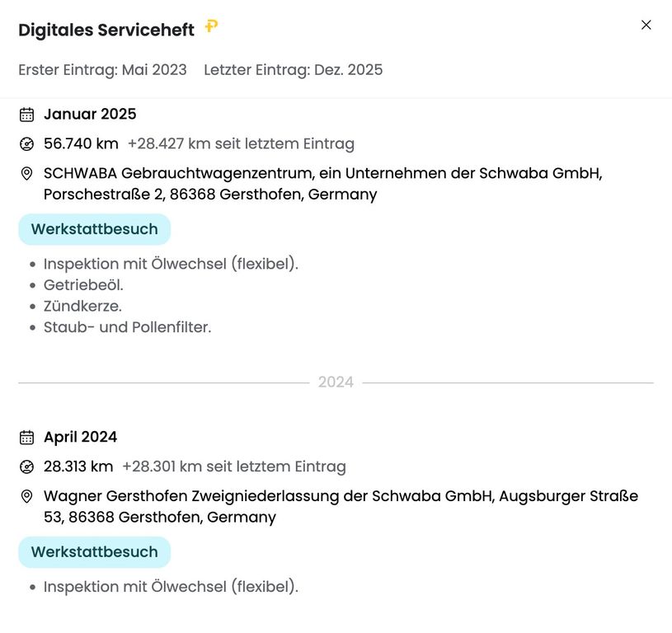The image size is (672, 633).
Task: Click the 2024 year divider label
Action: 336,382
